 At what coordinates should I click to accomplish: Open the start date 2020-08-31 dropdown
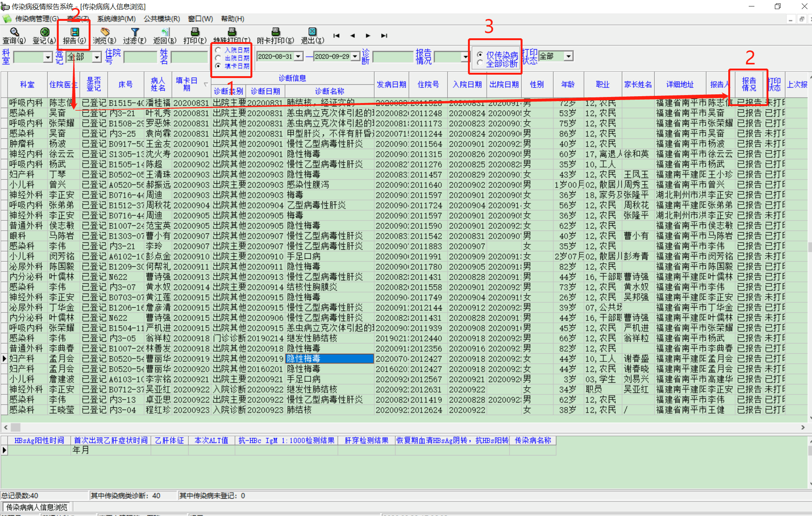pos(299,56)
